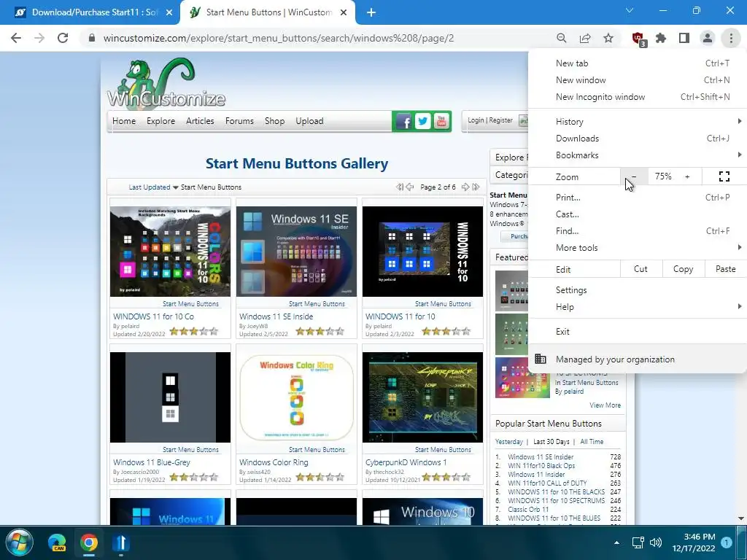Click the taskbar volume speaker icon
The height and width of the screenshot is (560, 747).
[656, 542]
